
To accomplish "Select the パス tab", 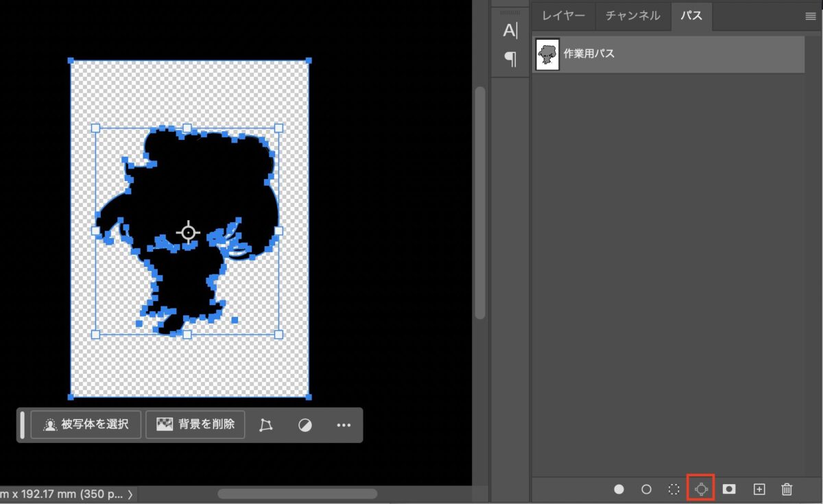I will coord(691,16).
